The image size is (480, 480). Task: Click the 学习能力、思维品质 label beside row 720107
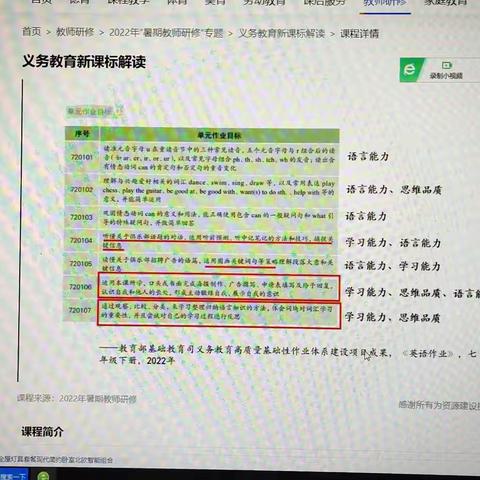(x=392, y=317)
